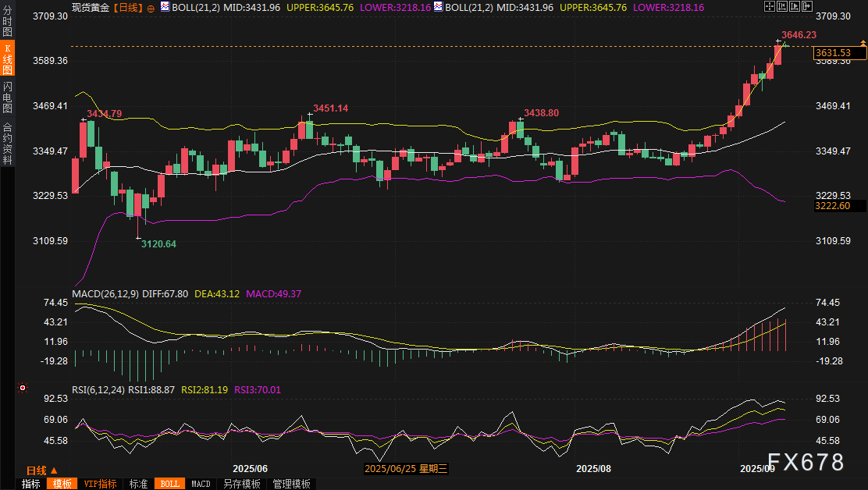The image size is (868, 490).
Task: Click the 3631.53 current price label
Action: click(839, 53)
